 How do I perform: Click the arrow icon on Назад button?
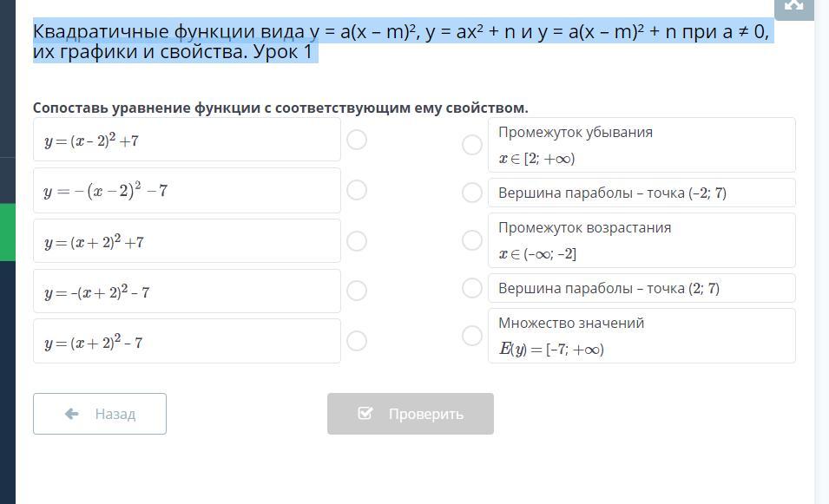click(72, 414)
